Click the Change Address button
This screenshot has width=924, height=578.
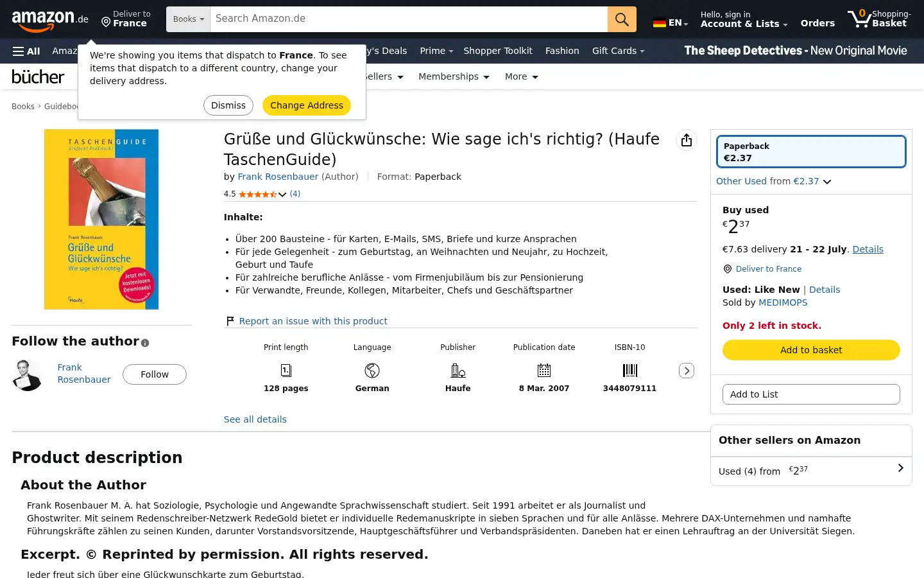[x=307, y=105]
